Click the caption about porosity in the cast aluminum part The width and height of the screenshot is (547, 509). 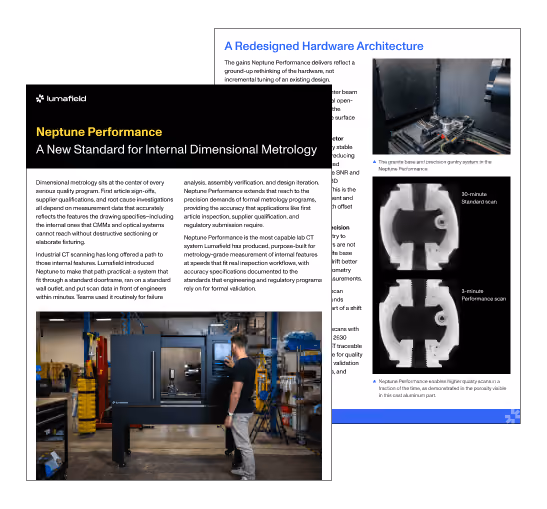pos(442,388)
